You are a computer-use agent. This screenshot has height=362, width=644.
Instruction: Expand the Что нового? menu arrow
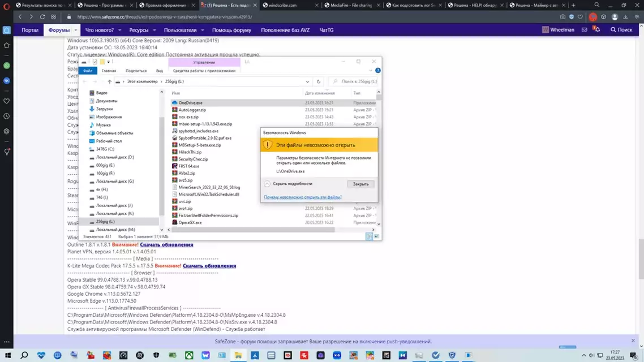click(x=119, y=30)
